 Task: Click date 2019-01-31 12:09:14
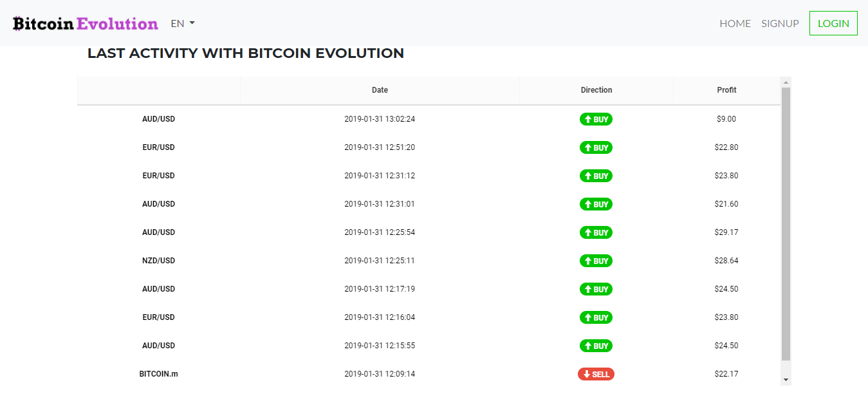[x=380, y=374]
